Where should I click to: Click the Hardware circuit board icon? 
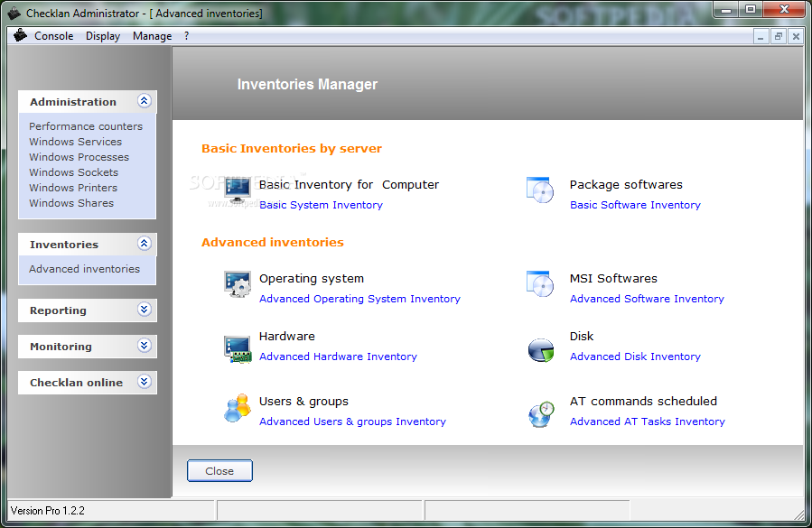[x=238, y=348]
